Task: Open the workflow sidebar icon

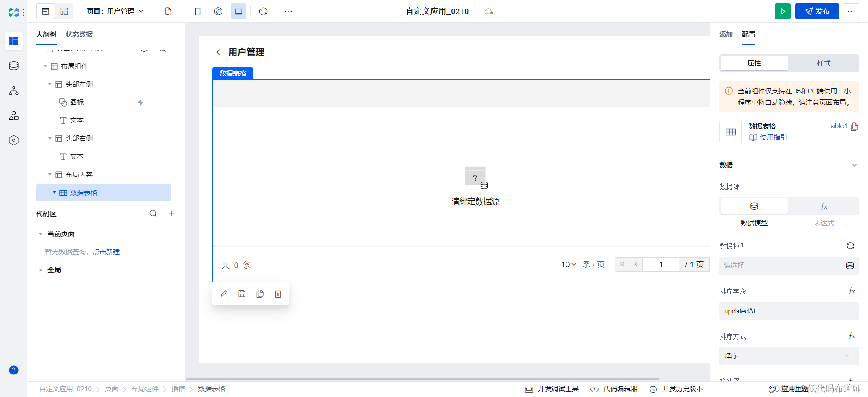Action: (x=14, y=91)
